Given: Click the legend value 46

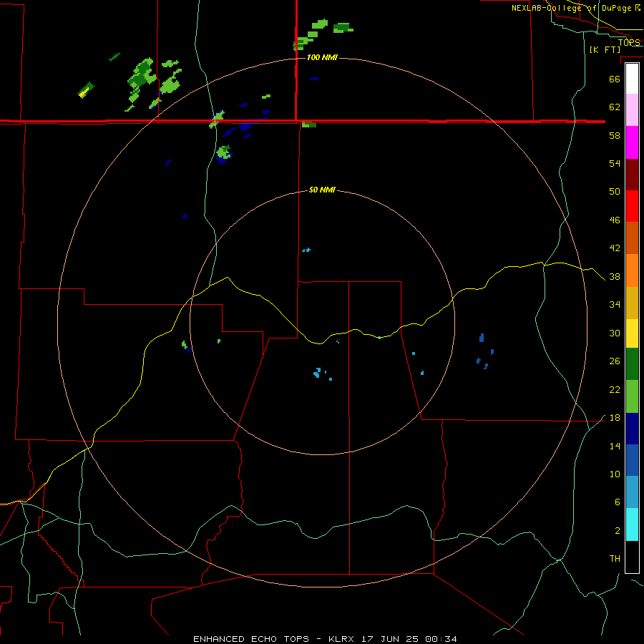Looking at the screenshot, I should click(x=615, y=220).
